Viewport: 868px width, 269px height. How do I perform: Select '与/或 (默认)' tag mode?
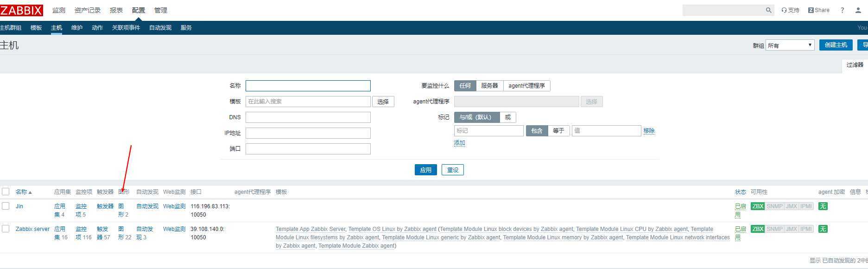[476, 117]
